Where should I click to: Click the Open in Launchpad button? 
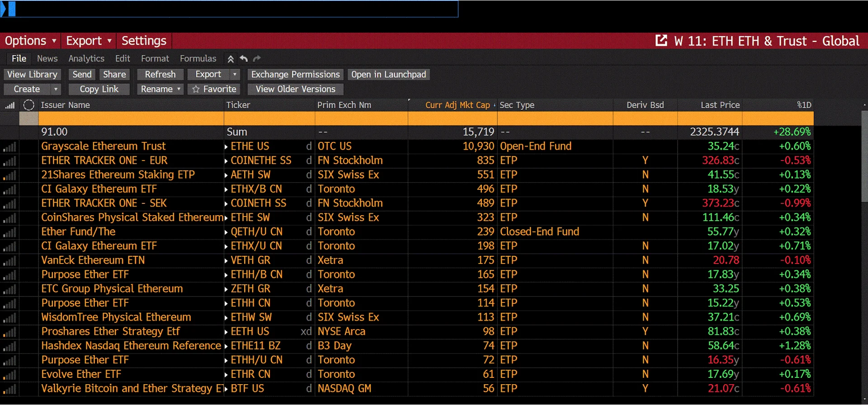389,75
